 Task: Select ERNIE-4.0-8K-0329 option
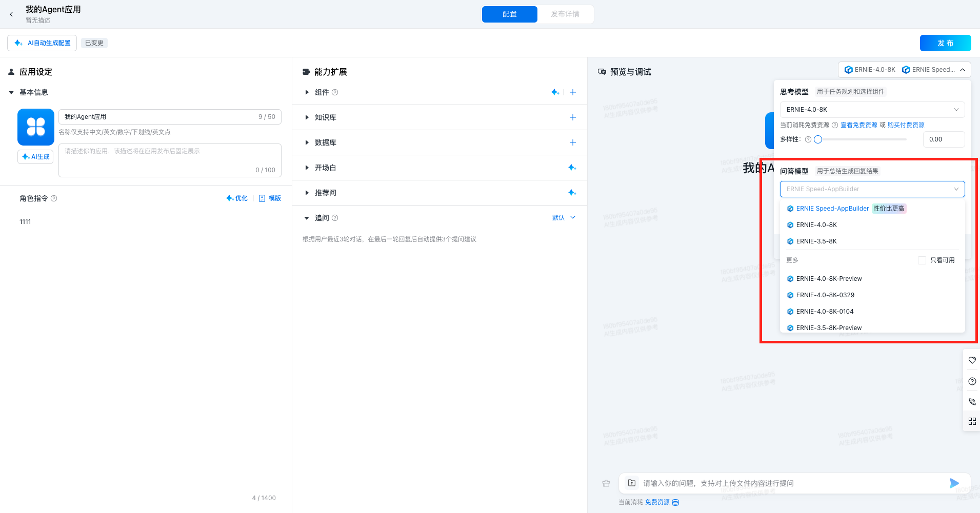pos(872,295)
